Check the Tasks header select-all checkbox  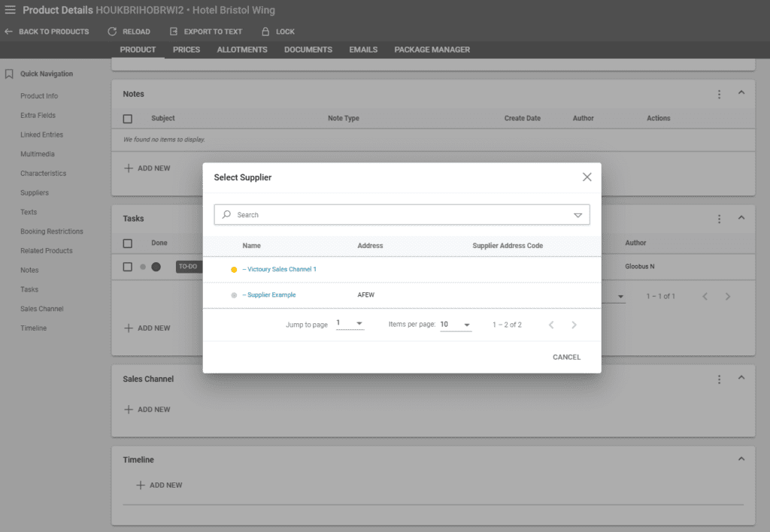pos(128,243)
